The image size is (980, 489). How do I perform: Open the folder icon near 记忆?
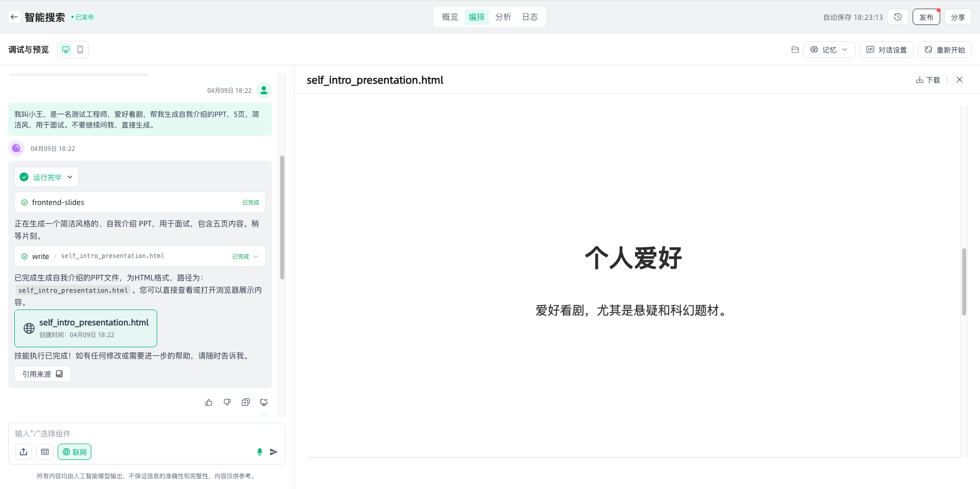[x=795, y=49]
